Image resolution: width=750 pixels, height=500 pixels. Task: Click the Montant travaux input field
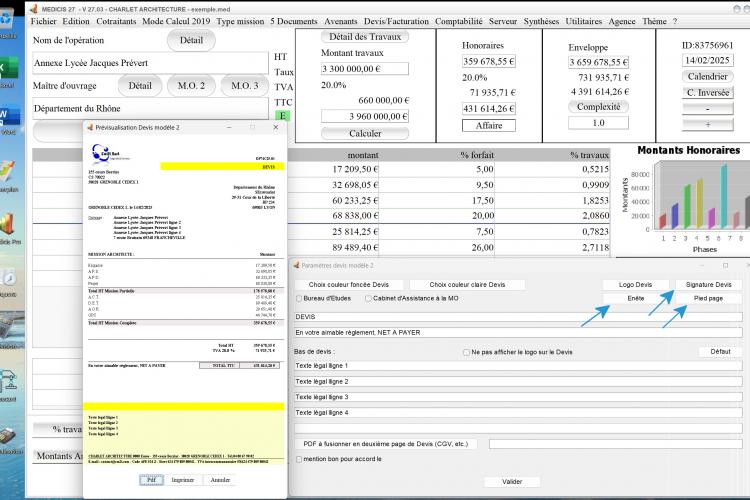[x=365, y=69]
